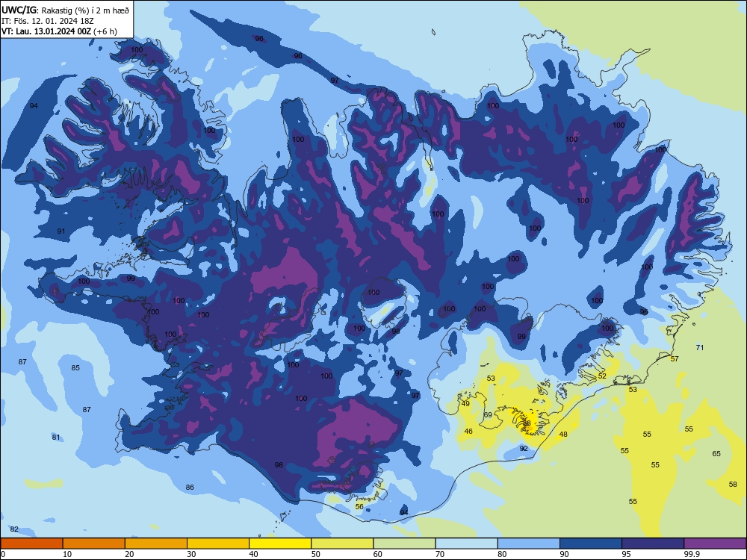Viewport: 747px width, 560px height.
Task: Click the '71' humidity value on the map
Action: 700,348
